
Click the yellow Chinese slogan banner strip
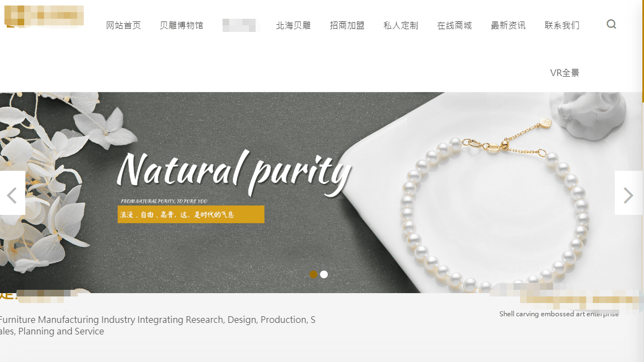(x=191, y=214)
